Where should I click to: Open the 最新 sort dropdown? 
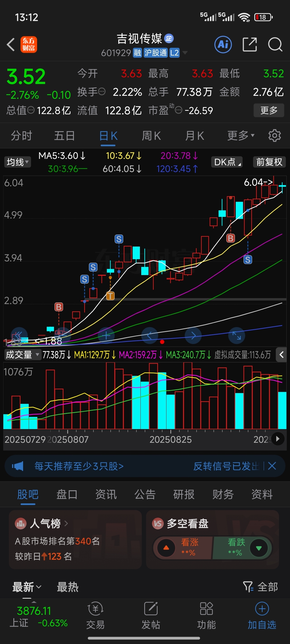click(x=27, y=587)
